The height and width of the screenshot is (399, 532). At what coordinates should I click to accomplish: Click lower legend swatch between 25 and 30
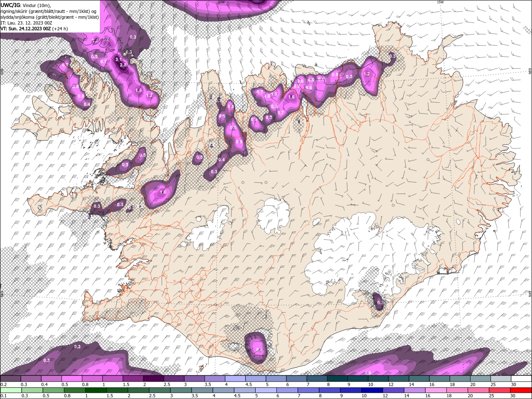pos(499,390)
